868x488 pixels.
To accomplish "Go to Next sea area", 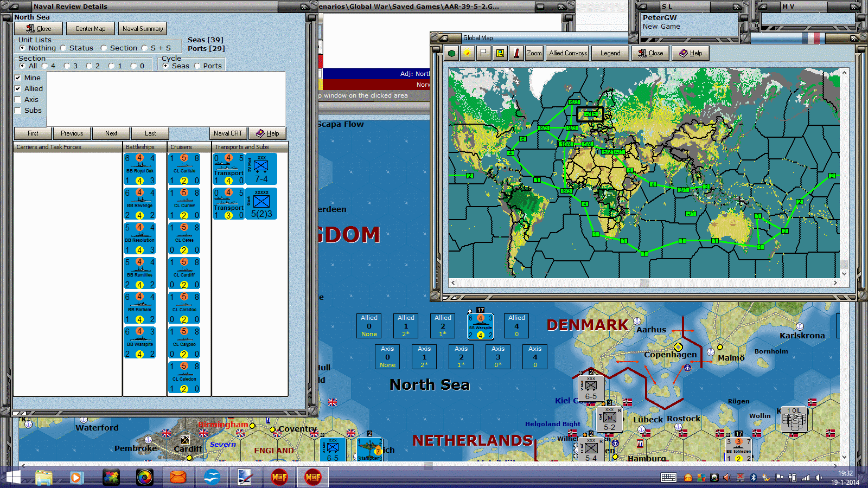I will click(111, 133).
